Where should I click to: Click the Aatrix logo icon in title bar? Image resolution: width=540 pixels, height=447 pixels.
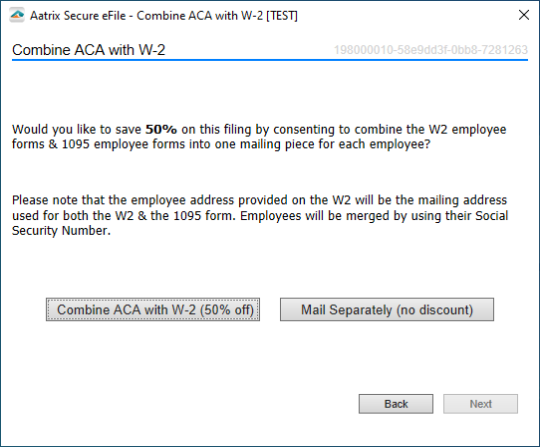pyautogui.click(x=17, y=15)
